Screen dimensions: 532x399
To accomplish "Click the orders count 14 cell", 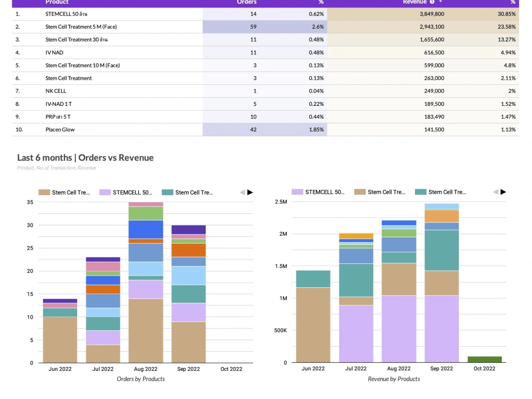I will pyautogui.click(x=253, y=14).
